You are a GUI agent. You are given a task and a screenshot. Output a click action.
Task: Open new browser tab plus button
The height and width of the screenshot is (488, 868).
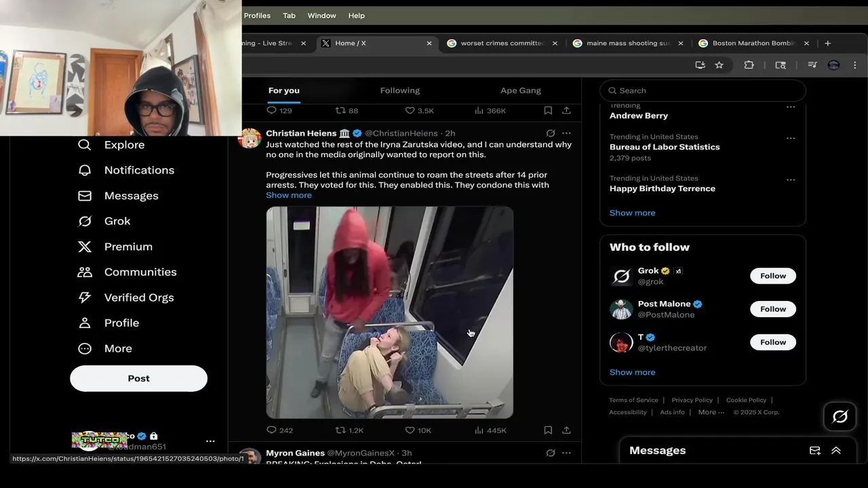tap(827, 43)
